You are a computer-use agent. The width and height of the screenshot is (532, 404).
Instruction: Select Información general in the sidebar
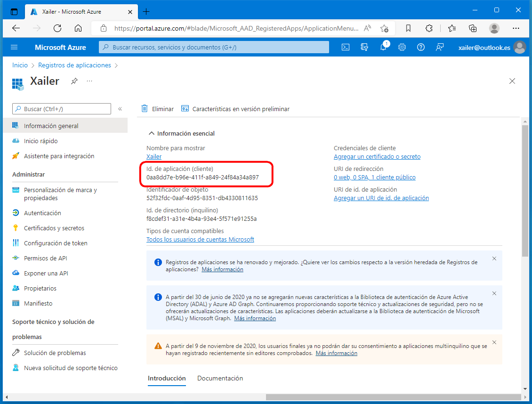pos(65,126)
